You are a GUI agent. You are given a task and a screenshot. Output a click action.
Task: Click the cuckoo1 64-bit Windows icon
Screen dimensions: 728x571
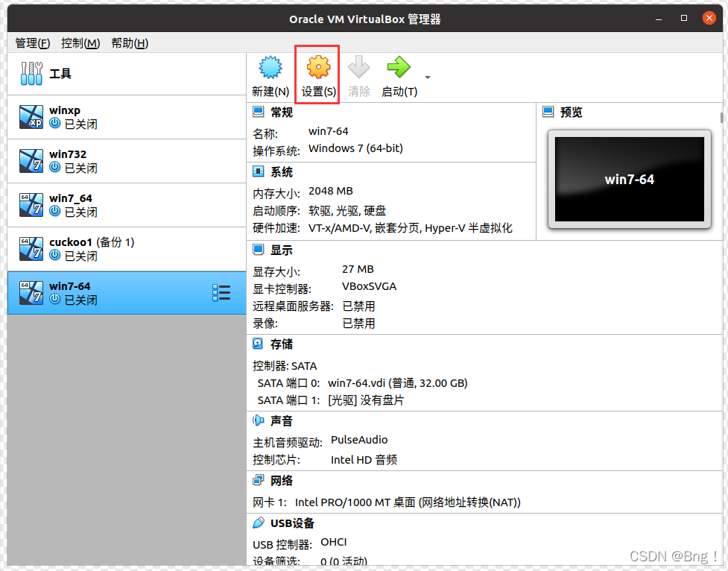point(31,249)
